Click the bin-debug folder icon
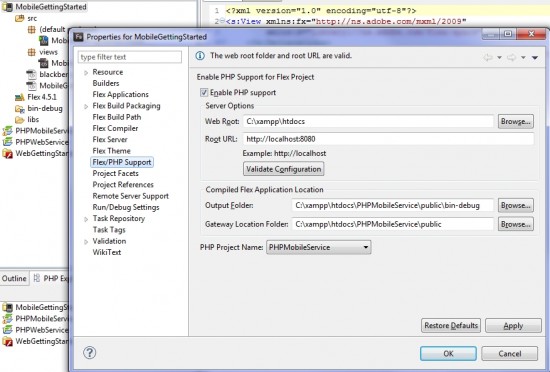Viewport: 550px width, 372px height. point(20,108)
